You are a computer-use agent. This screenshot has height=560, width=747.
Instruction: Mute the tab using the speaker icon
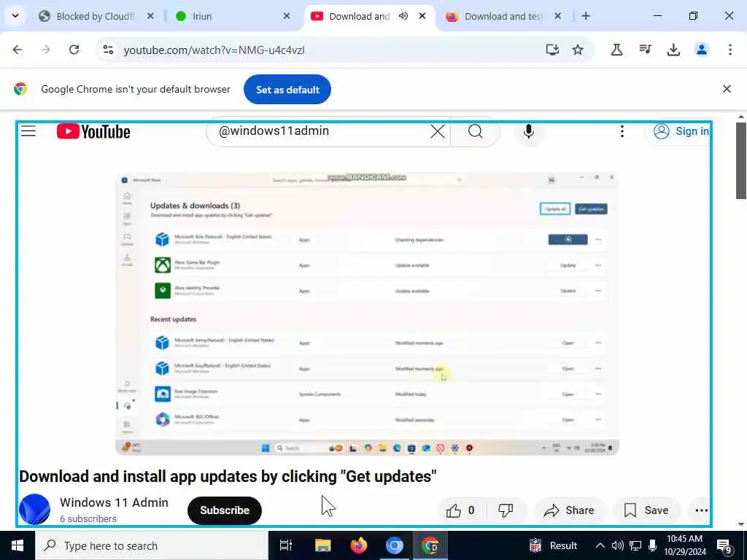click(x=403, y=16)
